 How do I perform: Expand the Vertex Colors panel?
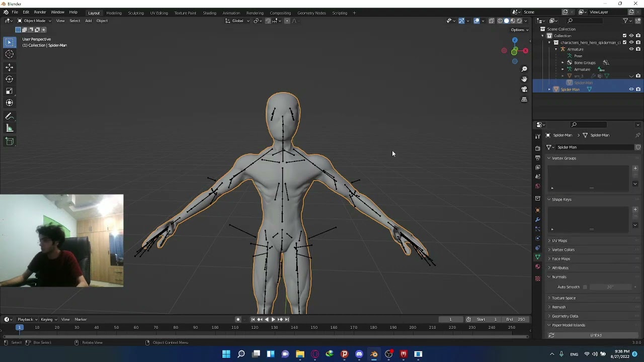click(x=562, y=250)
